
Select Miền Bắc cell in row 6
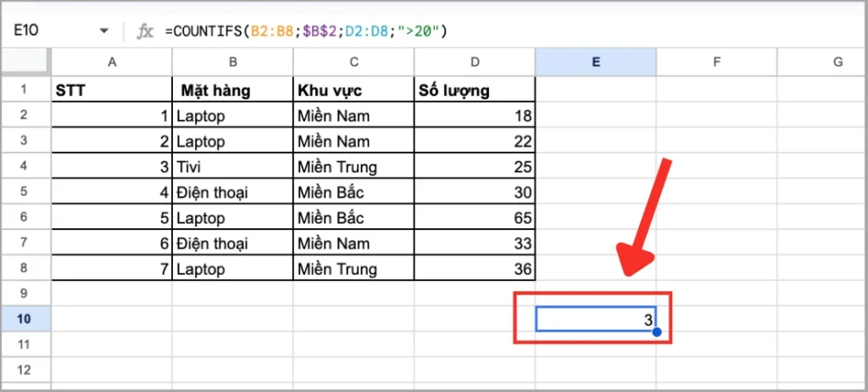pos(353,217)
